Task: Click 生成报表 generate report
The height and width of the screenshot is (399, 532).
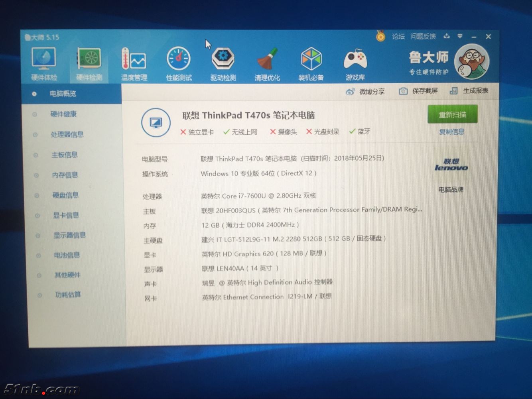Action: click(469, 91)
